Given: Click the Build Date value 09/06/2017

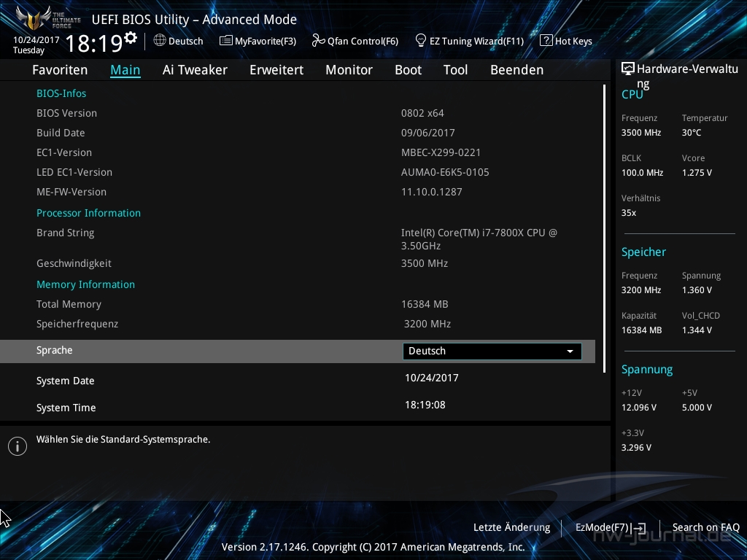Looking at the screenshot, I should [427, 133].
